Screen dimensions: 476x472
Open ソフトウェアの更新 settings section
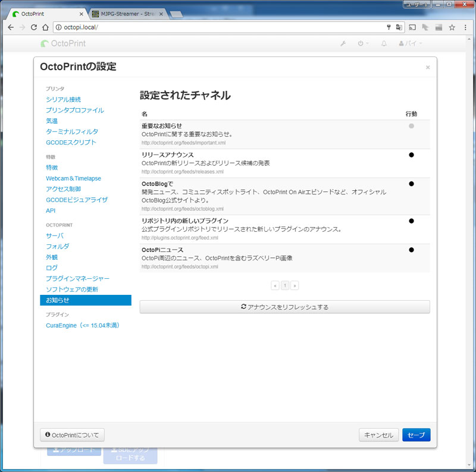click(72, 290)
